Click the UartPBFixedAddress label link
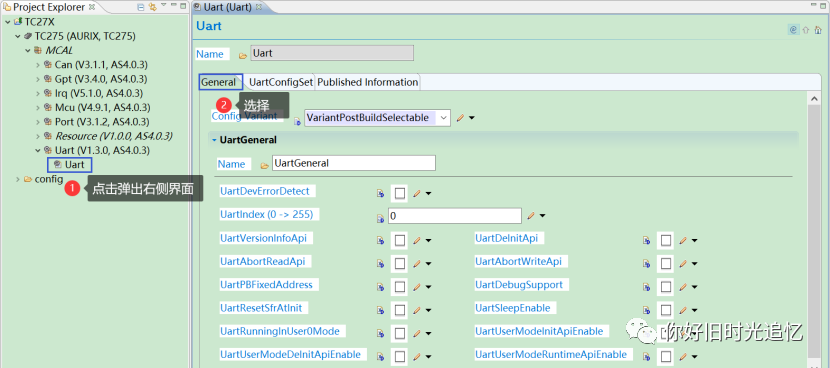This screenshot has height=368, width=830. (266, 285)
